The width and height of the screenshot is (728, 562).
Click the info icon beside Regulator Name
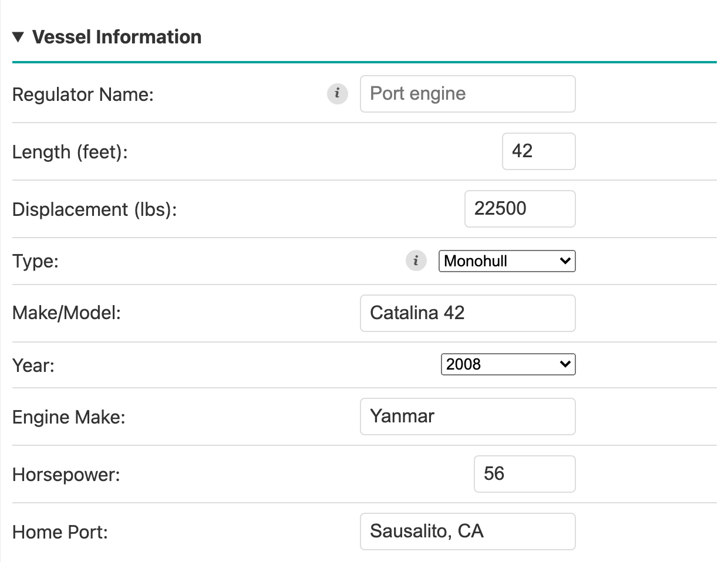pyautogui.click(x=338, y=94)
